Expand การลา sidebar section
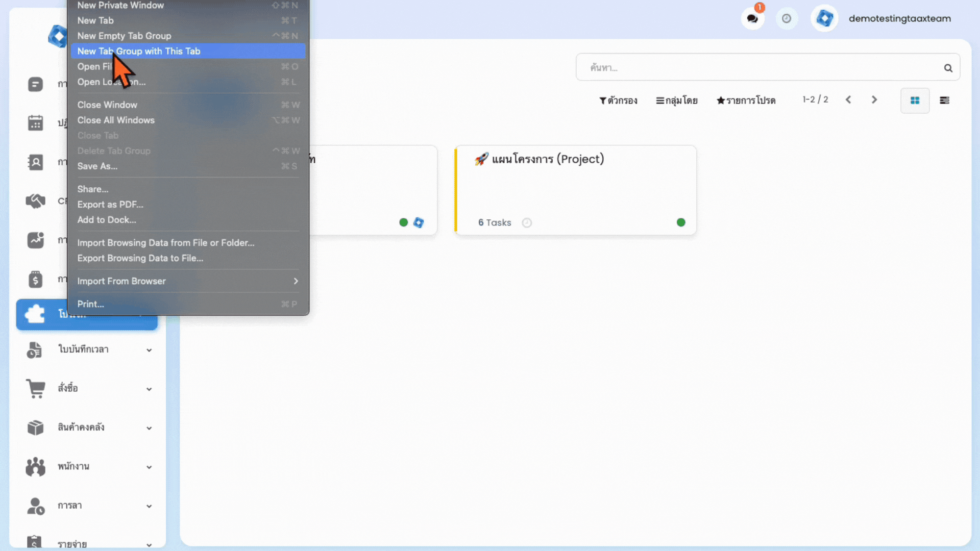Screen dimensions: 980x551 click(x=149, y=506)
